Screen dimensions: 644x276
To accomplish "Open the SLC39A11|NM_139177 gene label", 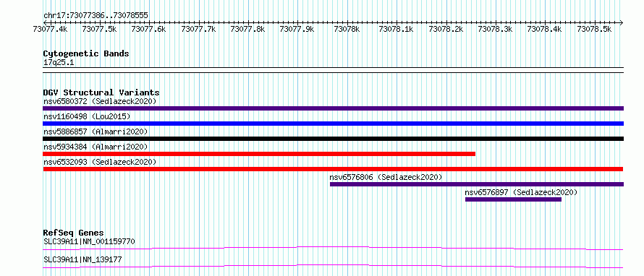I will [x=82, y=259].
